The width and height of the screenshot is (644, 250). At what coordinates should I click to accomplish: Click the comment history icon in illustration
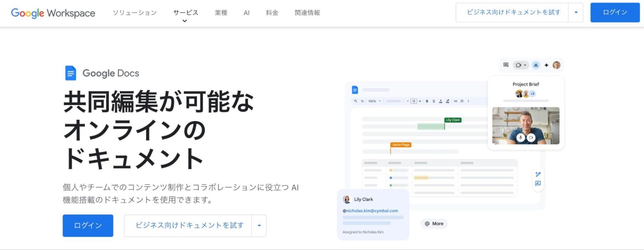(506, 65)
